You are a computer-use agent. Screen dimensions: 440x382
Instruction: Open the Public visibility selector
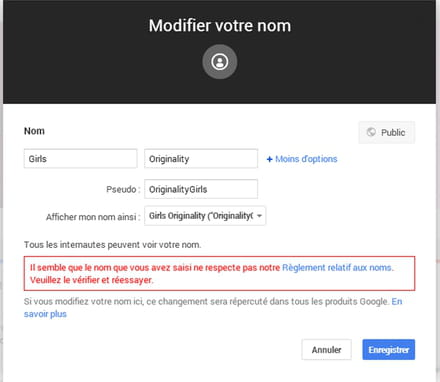[x=387, y=132]
